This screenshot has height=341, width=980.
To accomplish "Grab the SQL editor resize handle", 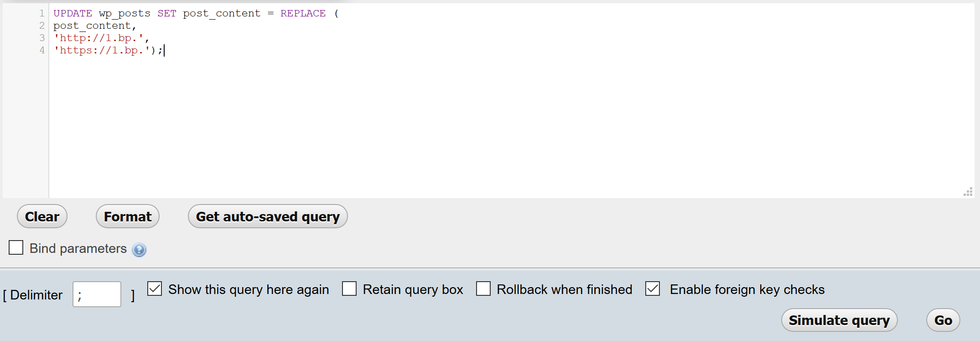I will 968,192.
